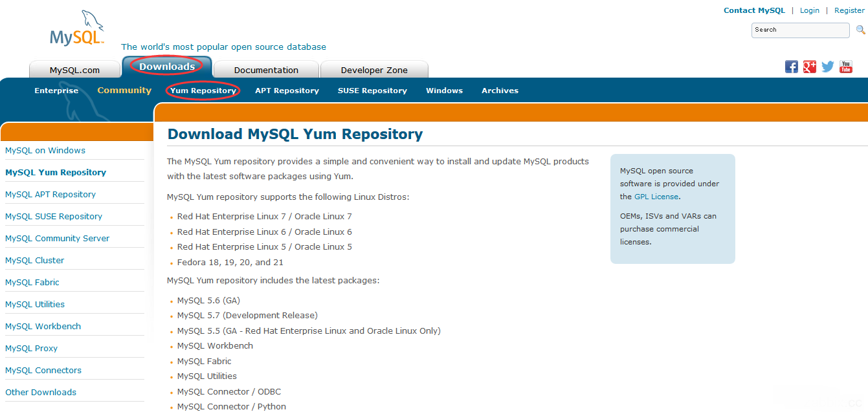Open the Archives section
868x412 pixels.
click(500, 91)
